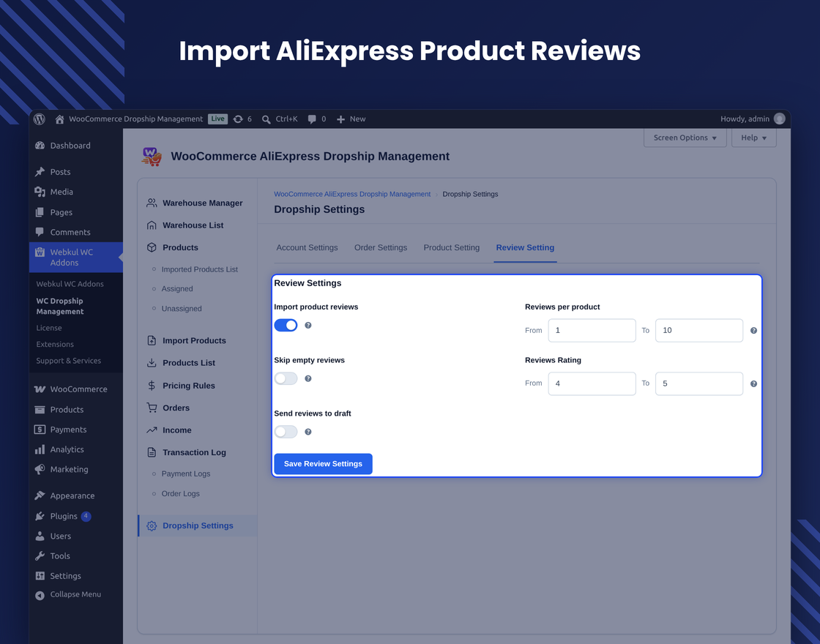Screen dimensions: 820x644
Task: Click help icon beside Skip empty reviews toggle
Action: (x=308, y=378)
